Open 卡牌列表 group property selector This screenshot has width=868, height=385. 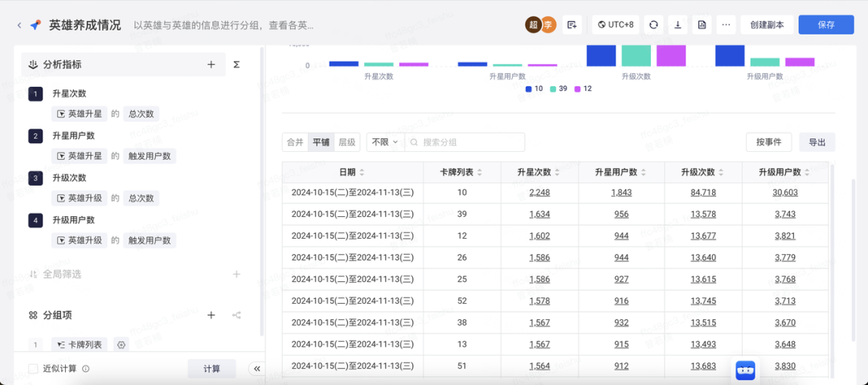[x=80, y=345]
